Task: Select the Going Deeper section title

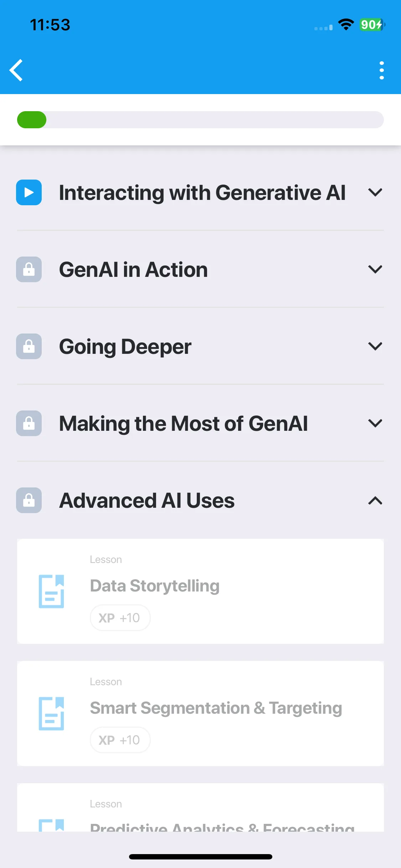Action: click(125, 347)
